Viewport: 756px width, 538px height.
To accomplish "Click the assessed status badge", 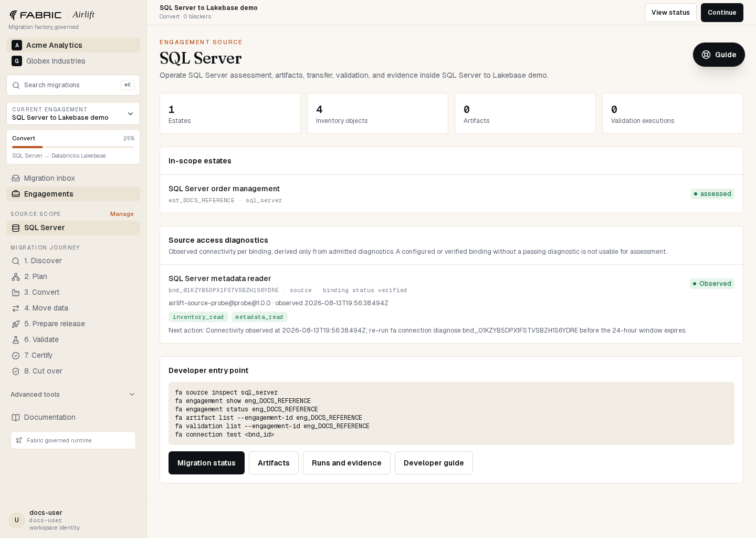I will pyautogui.click(x=712, y=194).
